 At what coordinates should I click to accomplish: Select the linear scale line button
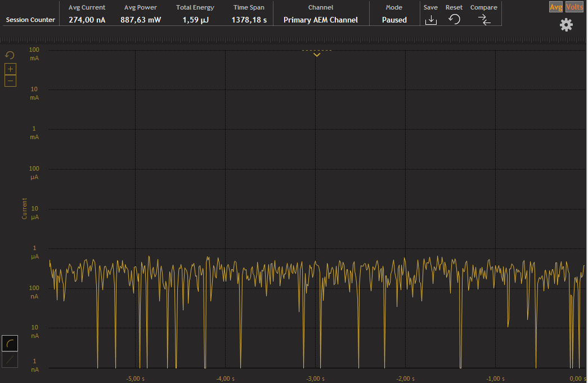(10, 360)
